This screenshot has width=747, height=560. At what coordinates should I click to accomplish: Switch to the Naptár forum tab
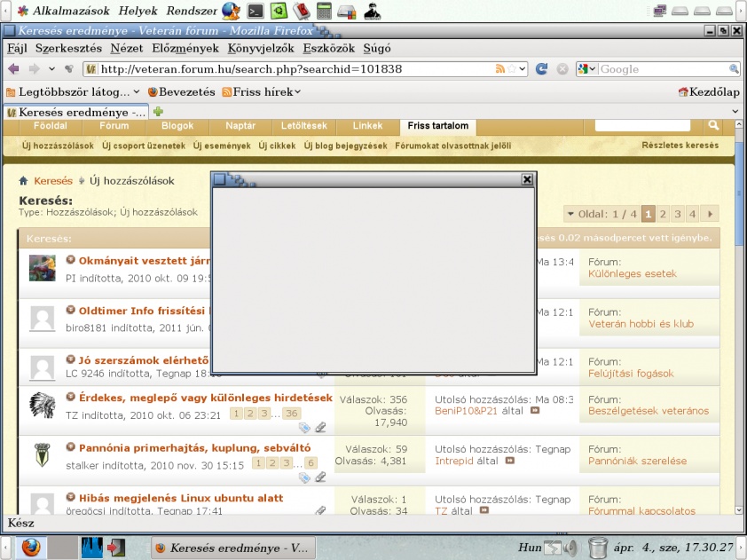[x=240, y=126]
